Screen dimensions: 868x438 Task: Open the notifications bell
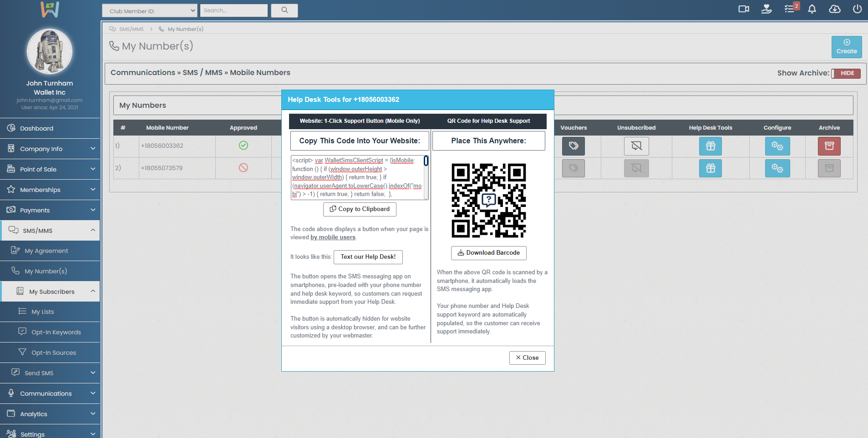pyautogui.click(x=812, y=9)
